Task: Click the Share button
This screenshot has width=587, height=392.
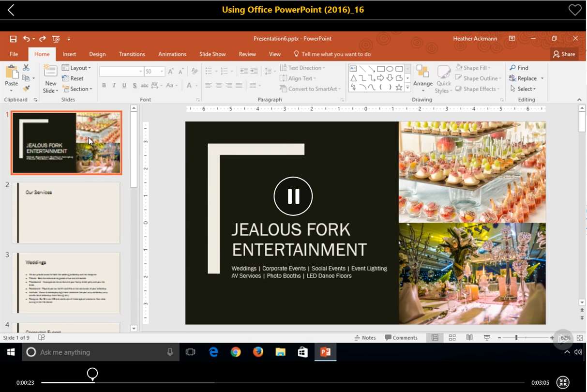Action: (x=564, y=54)
